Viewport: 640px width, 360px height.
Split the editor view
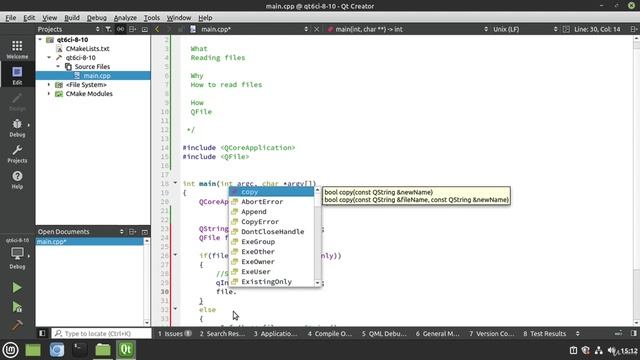click(x=633, y=29)
